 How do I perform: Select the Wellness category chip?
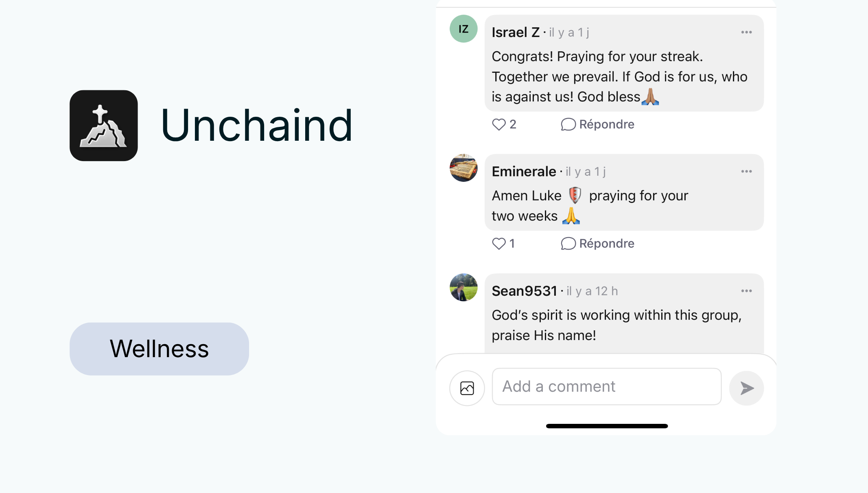pos(159,349)
